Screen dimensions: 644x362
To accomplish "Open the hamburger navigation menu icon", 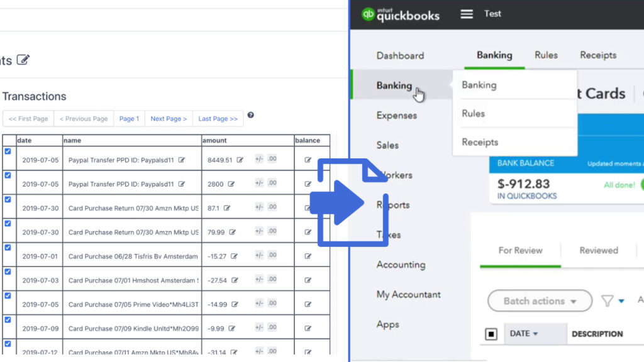I will coord(466,14).
